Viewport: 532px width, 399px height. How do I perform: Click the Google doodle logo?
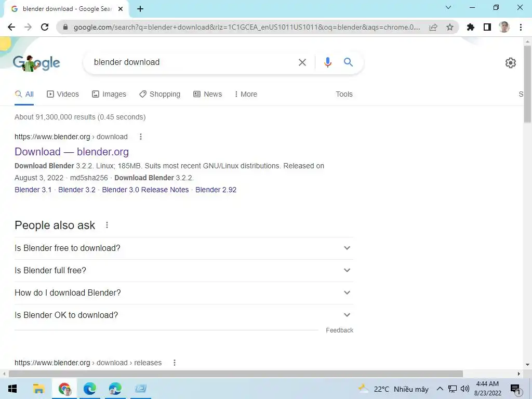tap(37, 63)
